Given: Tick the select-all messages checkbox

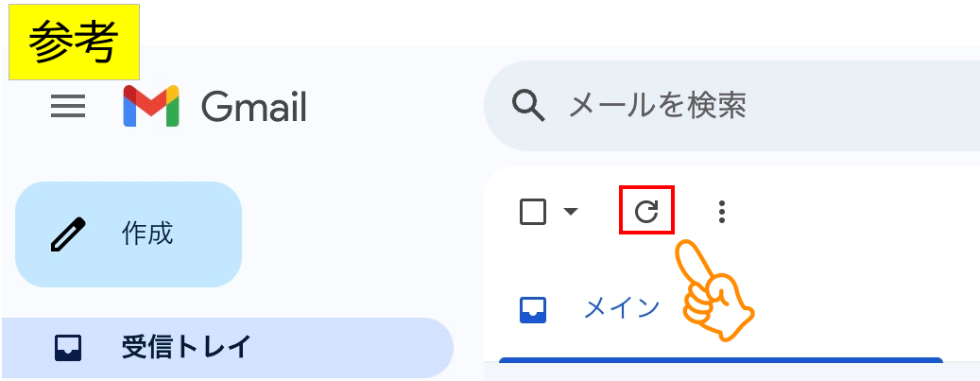Looking at the screenshot, I should click(533, 212).
